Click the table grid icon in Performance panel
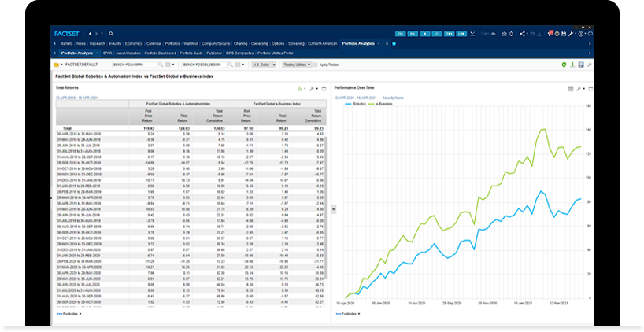The width and height of the screenshot is (644, 332). [x=571, y=89]
